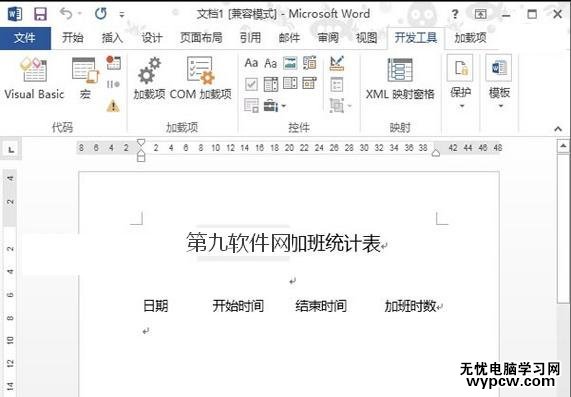Customize Quick Access Toolbar

click(122, 15)
